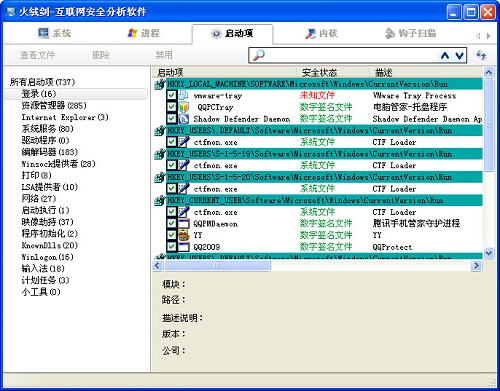Select 系统服务 (80) category
The height and width of the screenshot is (391, 500).
pyautogui.click(x=47, y=129)
